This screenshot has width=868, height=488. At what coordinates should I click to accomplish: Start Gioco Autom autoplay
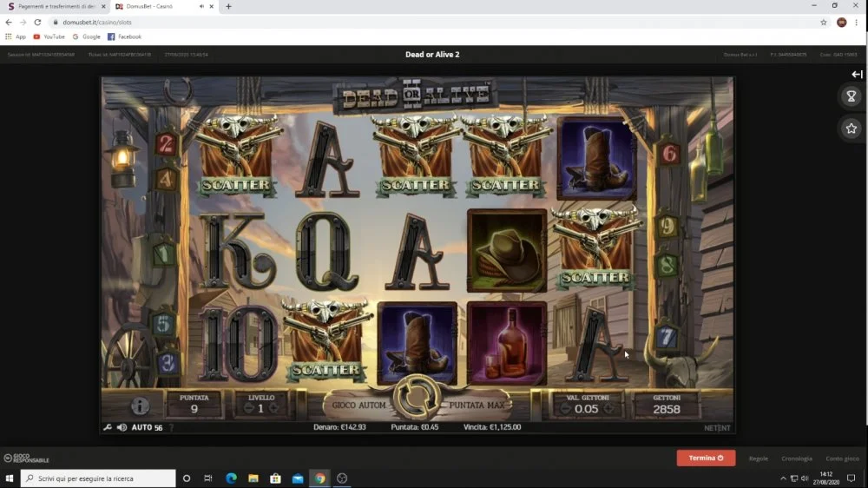358,406
